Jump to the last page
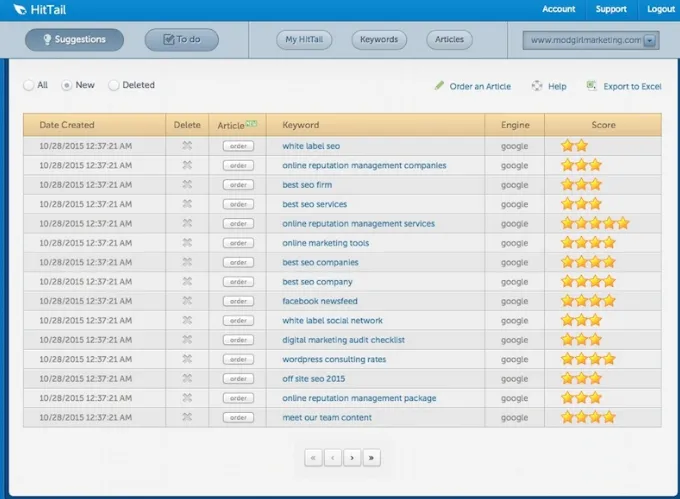 pyautogui.click(x=372, y=457)
